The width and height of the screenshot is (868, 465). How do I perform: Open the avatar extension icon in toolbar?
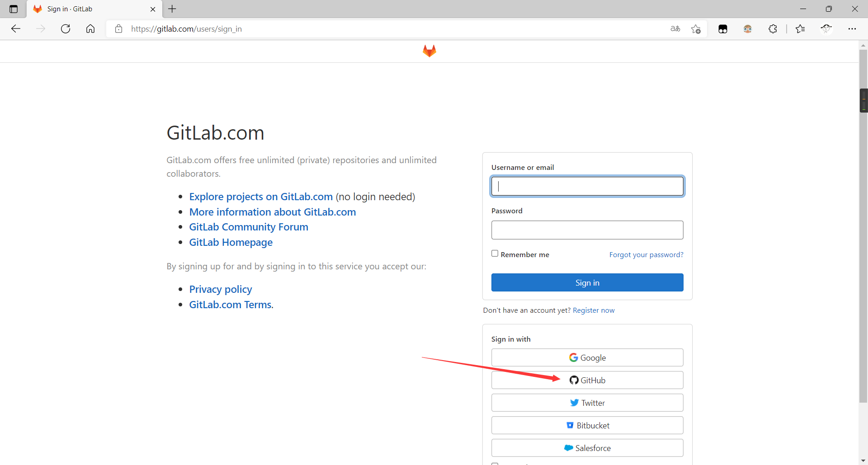point(748,29)
